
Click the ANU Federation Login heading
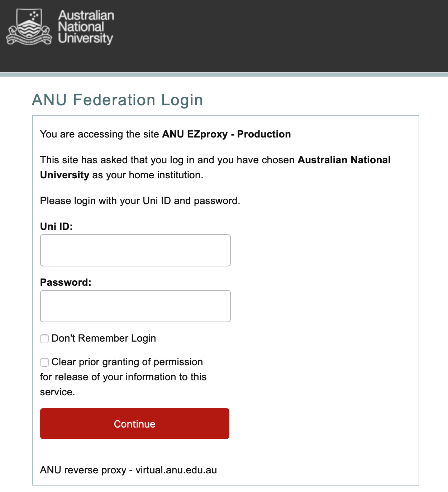118,100
